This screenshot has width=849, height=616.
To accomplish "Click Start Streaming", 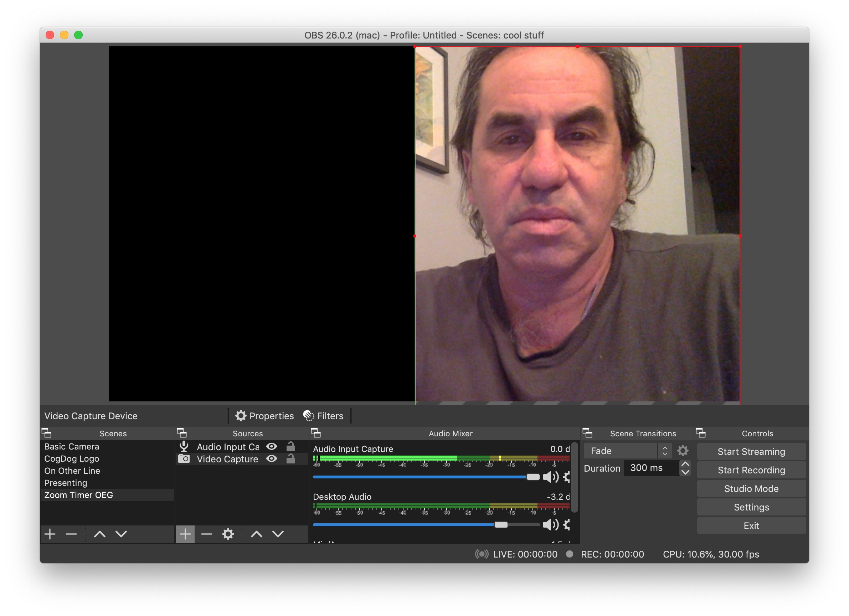I will (x=751, y=451).
